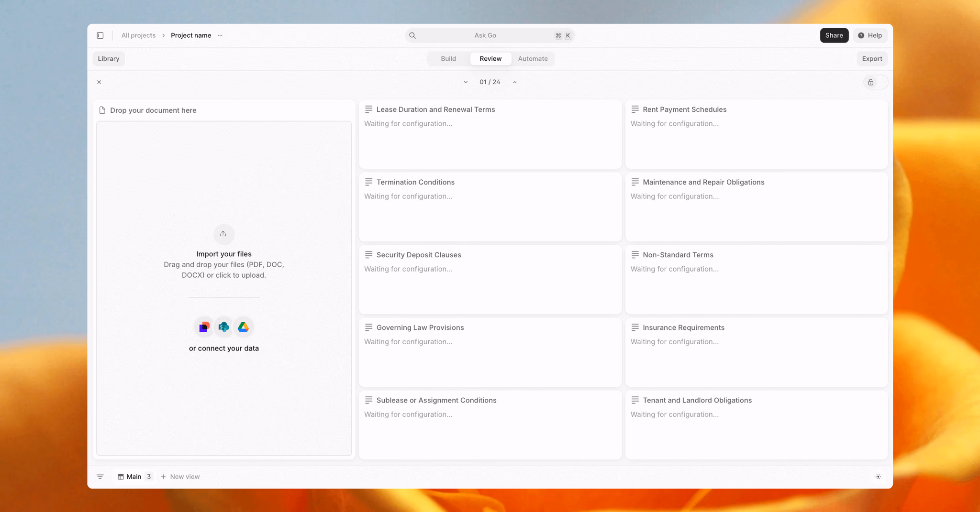Select the Security Deposit Clauses title
The height and width of the screenshot is (512, 980).
[x=419, y=255]
